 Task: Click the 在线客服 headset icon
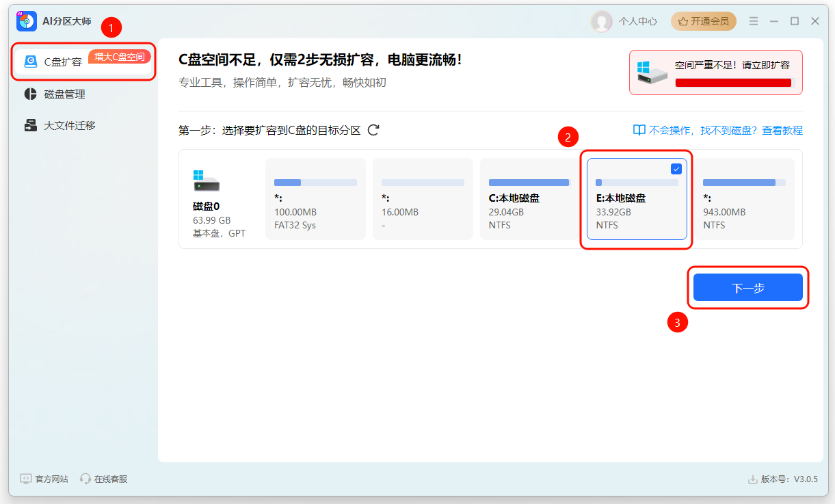coord(85,479)
